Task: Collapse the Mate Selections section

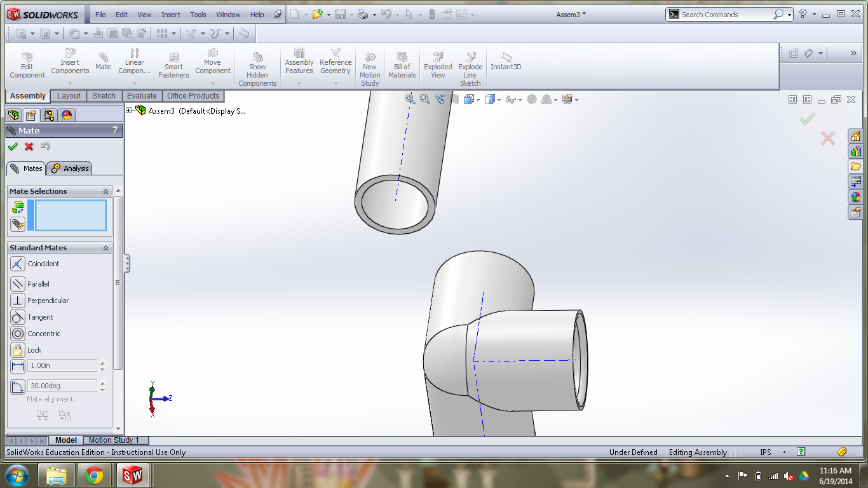Action: tap(106, 191)
